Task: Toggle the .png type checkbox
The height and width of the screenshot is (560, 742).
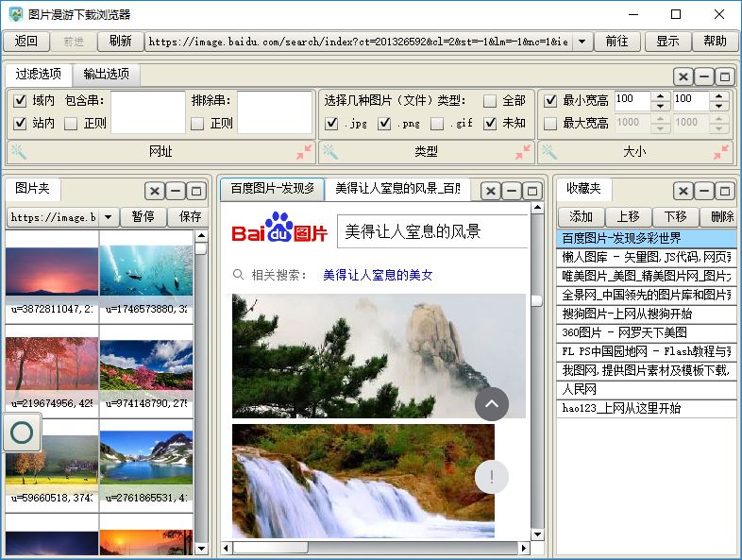Action: pos(384,124)
